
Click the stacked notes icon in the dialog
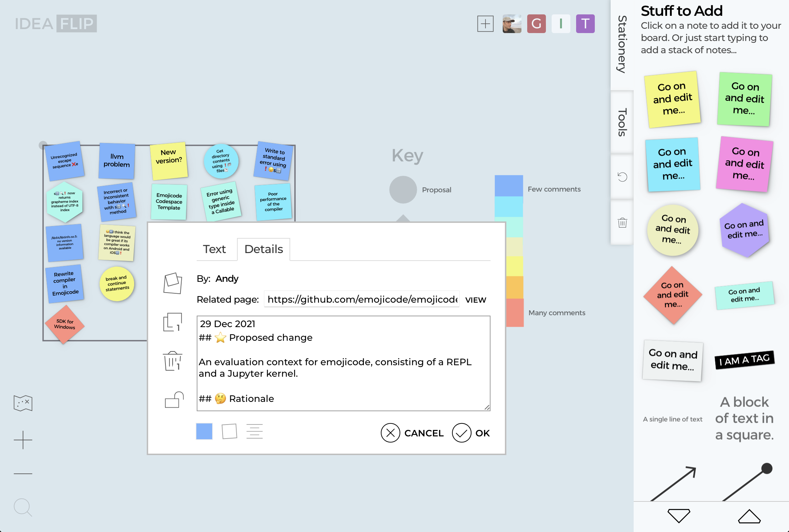[173, 283]
